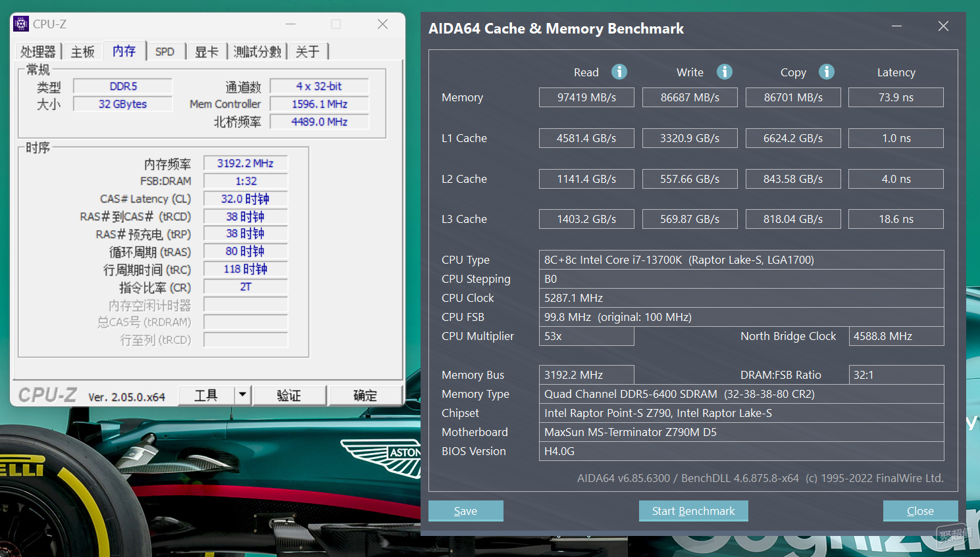This screenshot has width=980, height=557.
Task: Click the 工具 button in CPU-Z
Action: (207, 395)
